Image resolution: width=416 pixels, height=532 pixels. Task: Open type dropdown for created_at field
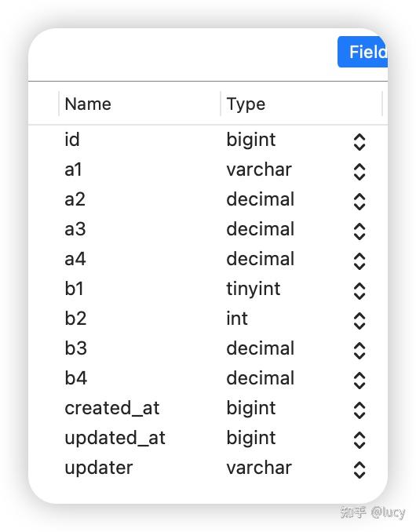click(x=359, y=410)
